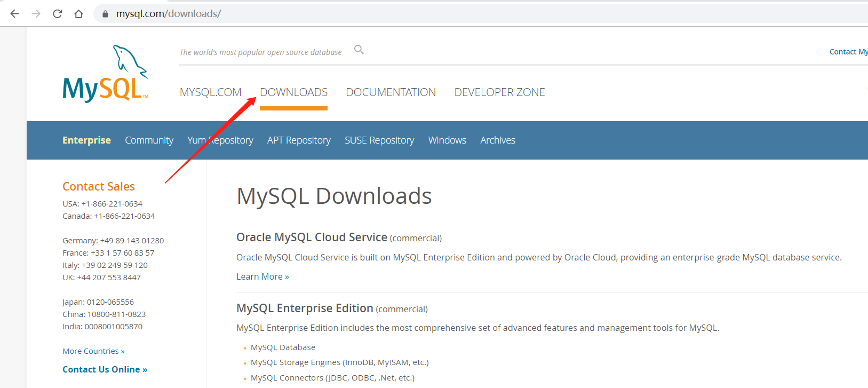The width and height of the screenshot is (868, 388).
Task: Click the padlock site security icon
Action: point(105,14)
